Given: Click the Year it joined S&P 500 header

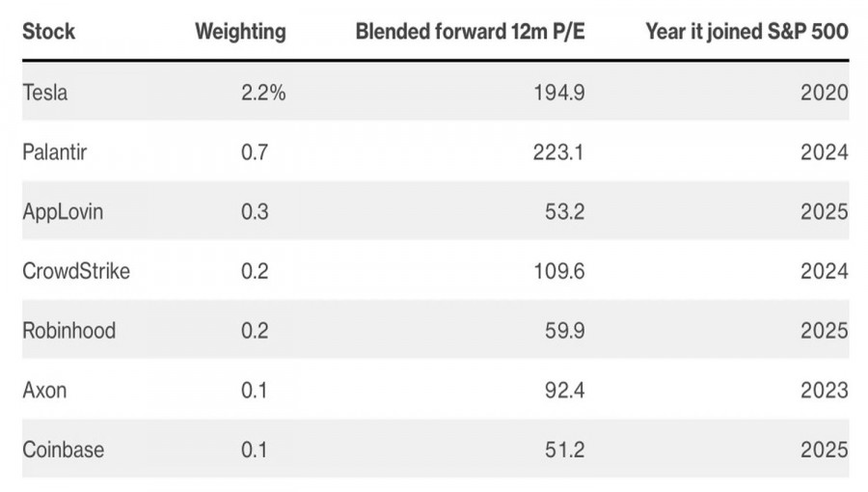Looking at the screenshot, I should [x=746, y=31].
